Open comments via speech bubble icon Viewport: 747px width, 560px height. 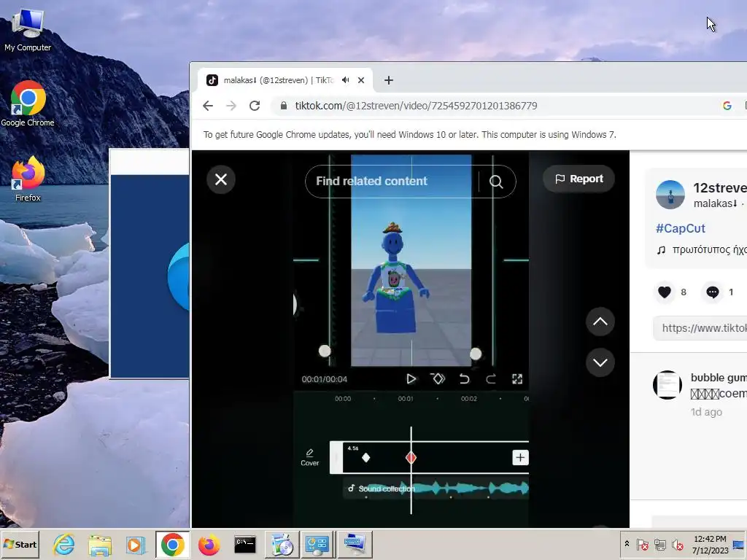tap(712, 292)
